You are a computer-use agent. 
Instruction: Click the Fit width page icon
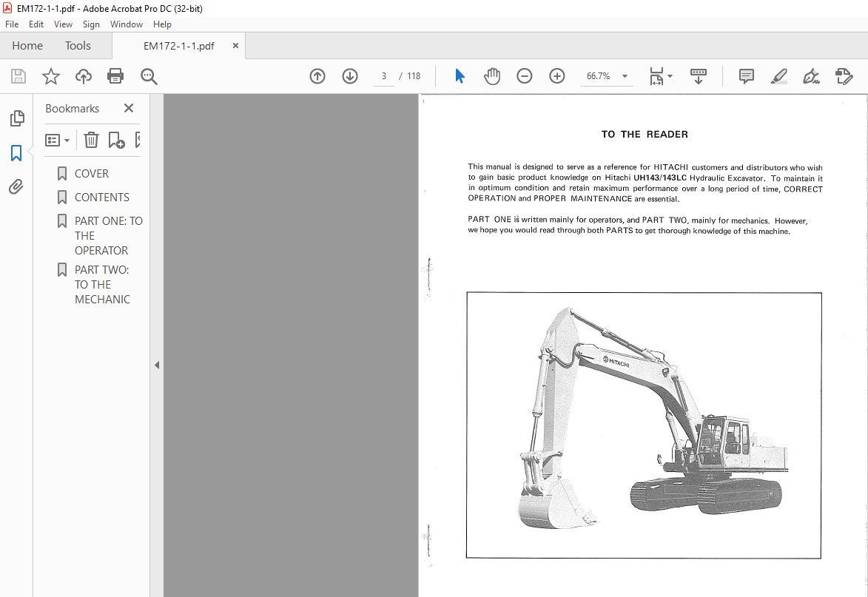coord(656,75)
